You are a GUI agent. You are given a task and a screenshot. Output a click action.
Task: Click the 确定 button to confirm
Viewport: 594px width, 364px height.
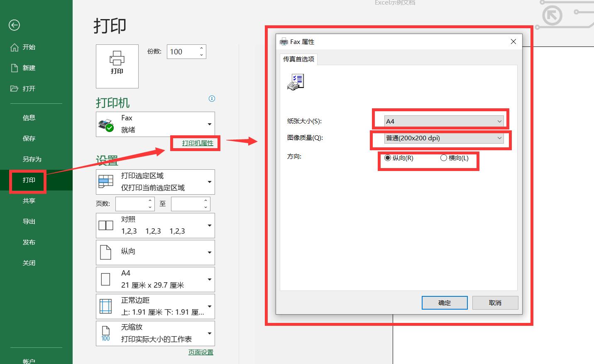pyautogui.click(x=444, y=303)
